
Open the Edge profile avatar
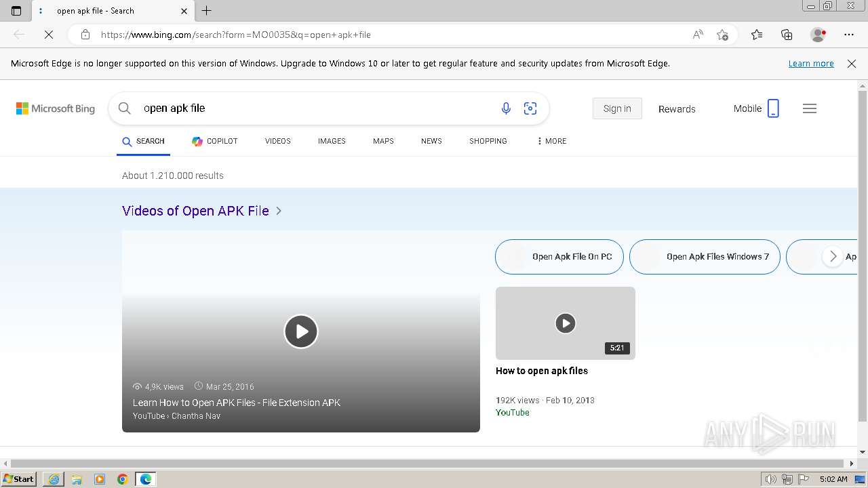pyautogui.click(x=818, y=35)
